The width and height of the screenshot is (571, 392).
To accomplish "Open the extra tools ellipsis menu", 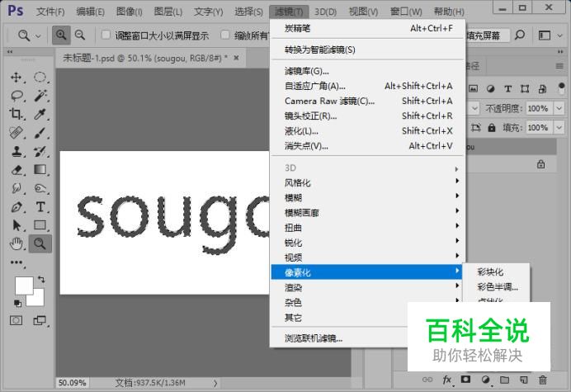I will click(x=17, y=262).
